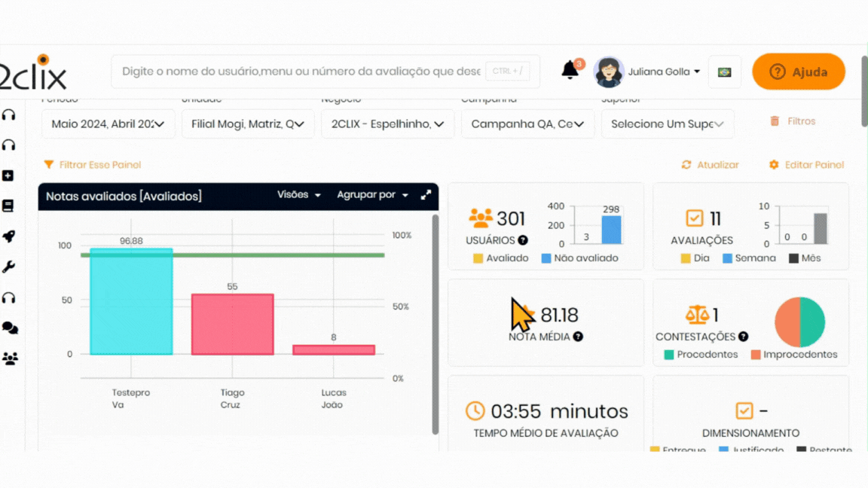This screenshot has height=488, width=868.
Task: Expand the Selecione Um Superior dropdown
Action: 668,124
